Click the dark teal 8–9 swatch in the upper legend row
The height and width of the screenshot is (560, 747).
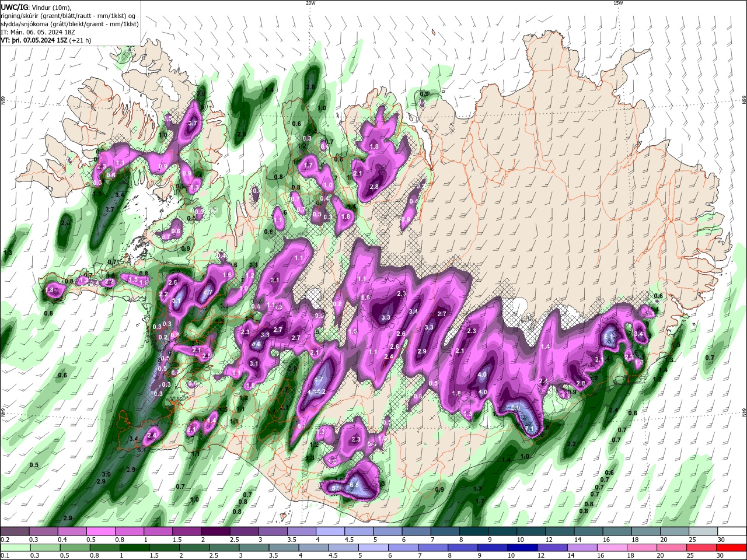pyautogui.click(x=473, y=531)
